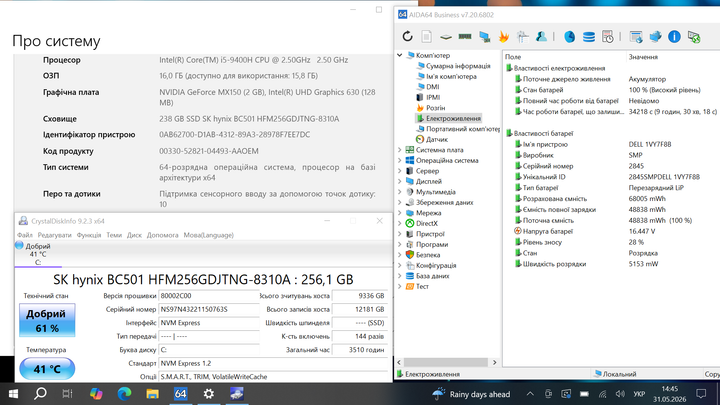Open the Теми menu
This screenshot has height=405, width=720.
[x=114, y=235]
